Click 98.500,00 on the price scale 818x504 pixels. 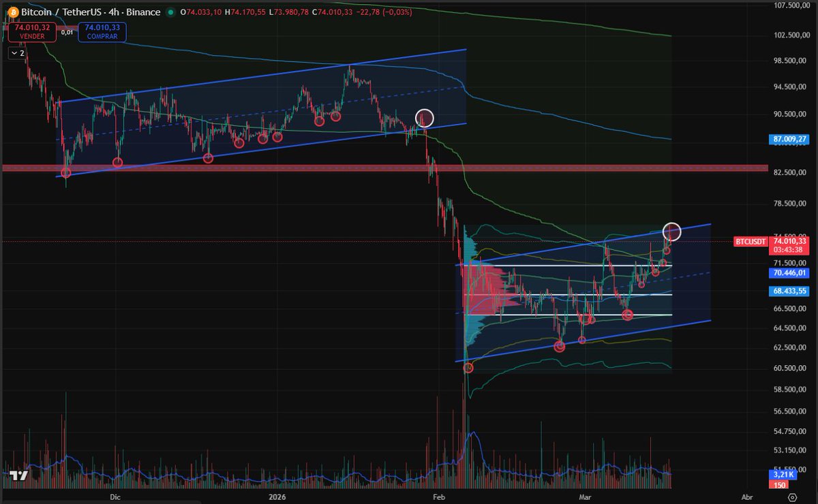tap(791, 61)
